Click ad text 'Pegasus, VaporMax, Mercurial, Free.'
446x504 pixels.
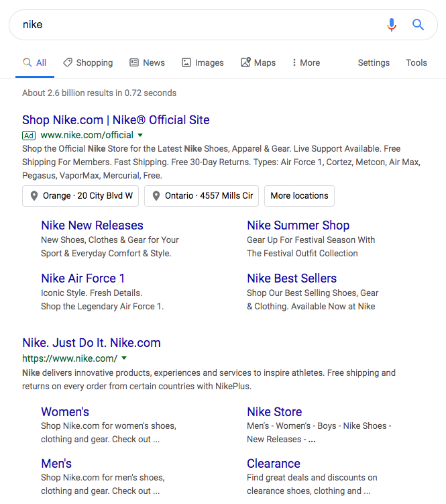[x=93, y=176]
